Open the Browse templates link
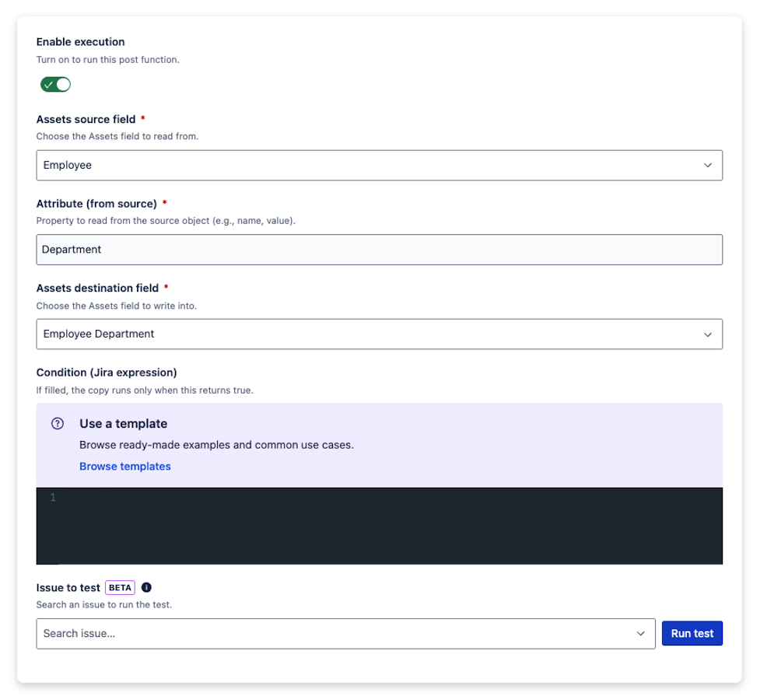 [125, 467]
